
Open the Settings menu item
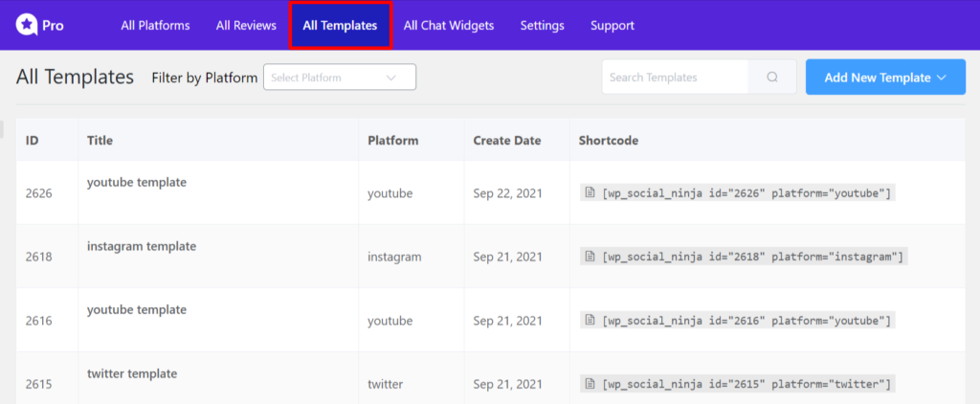543,26
